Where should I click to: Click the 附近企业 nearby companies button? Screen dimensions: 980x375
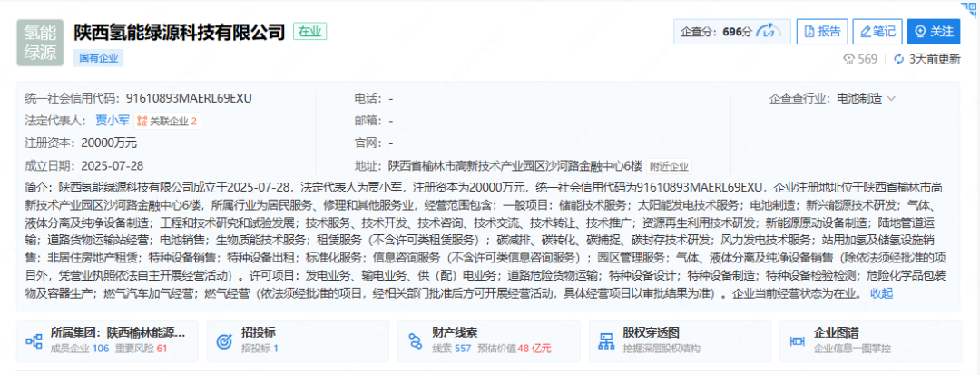pyautogui.click(x=669, y=166)
